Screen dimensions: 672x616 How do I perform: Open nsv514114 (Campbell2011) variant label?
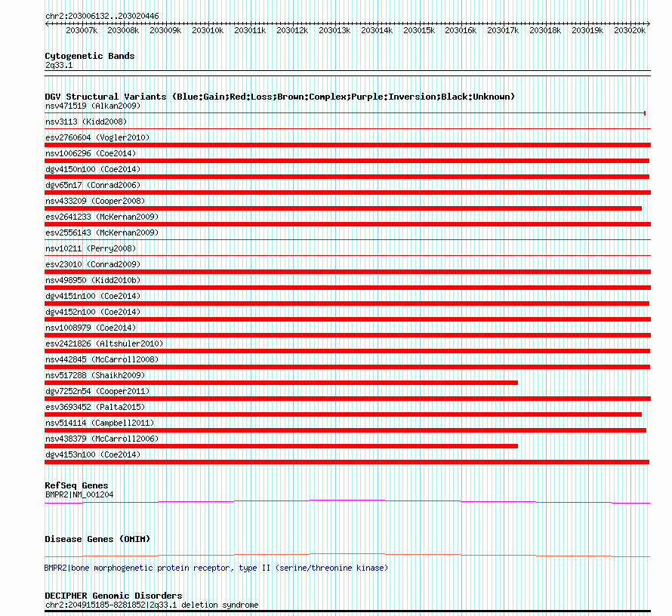[x=100, y=423]
